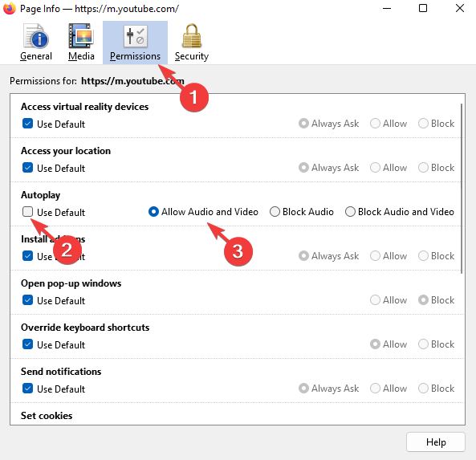Click the 'Open pop-up windows' heading
The image size is (476, 460).
71,283
